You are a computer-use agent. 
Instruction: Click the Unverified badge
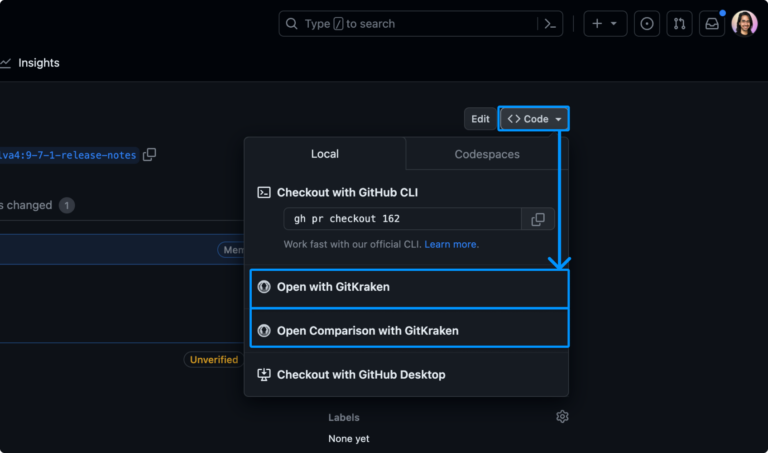coord(214,359)
